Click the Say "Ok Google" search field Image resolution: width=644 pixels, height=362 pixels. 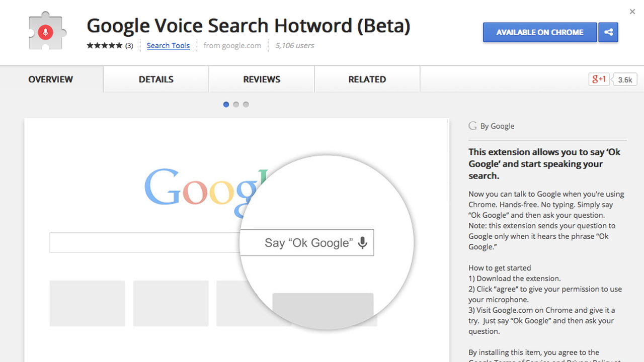coord(307,243)
